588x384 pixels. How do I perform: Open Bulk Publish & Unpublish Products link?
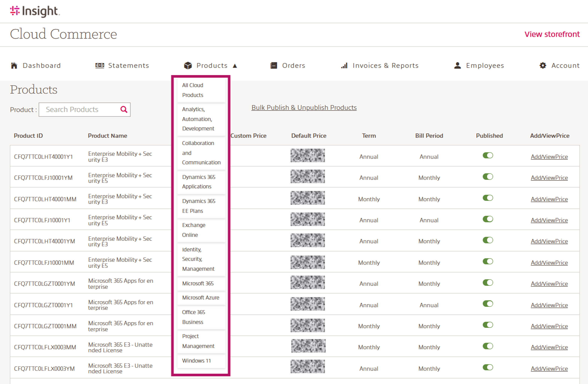(x=304, y=108)
